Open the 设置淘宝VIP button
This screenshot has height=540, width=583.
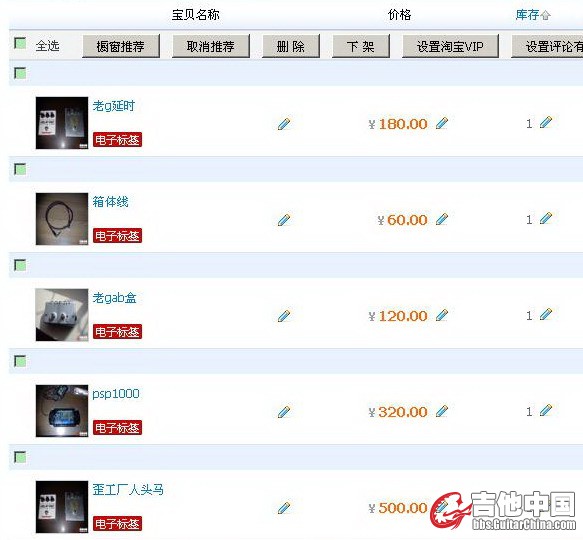tap(450, 46)
